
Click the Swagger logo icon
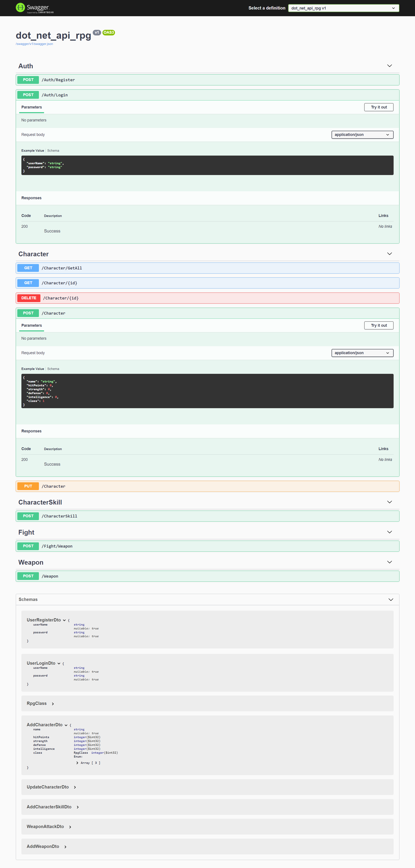tap(21, 7)
